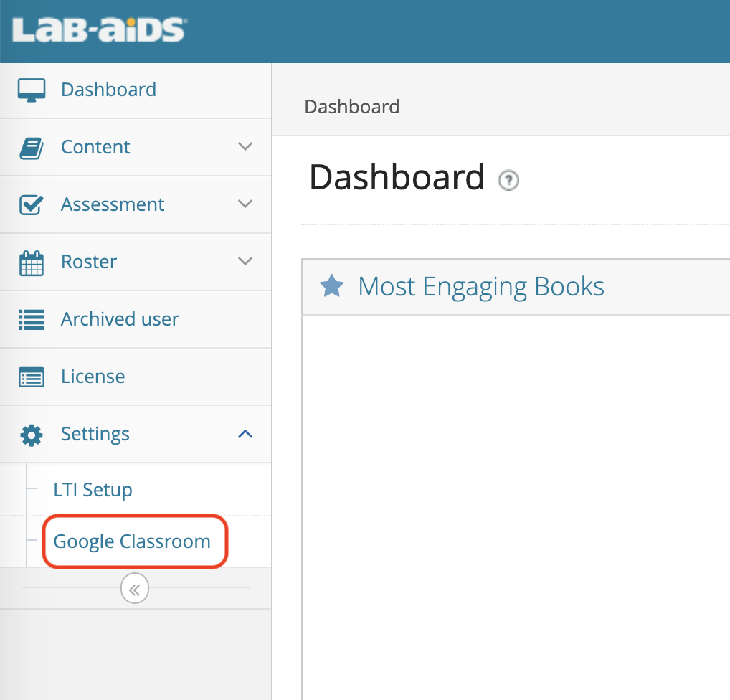The width and height of the screenshot is (730, 700).
Task: Click the Settings gear icon
Action: pos(31,435)
